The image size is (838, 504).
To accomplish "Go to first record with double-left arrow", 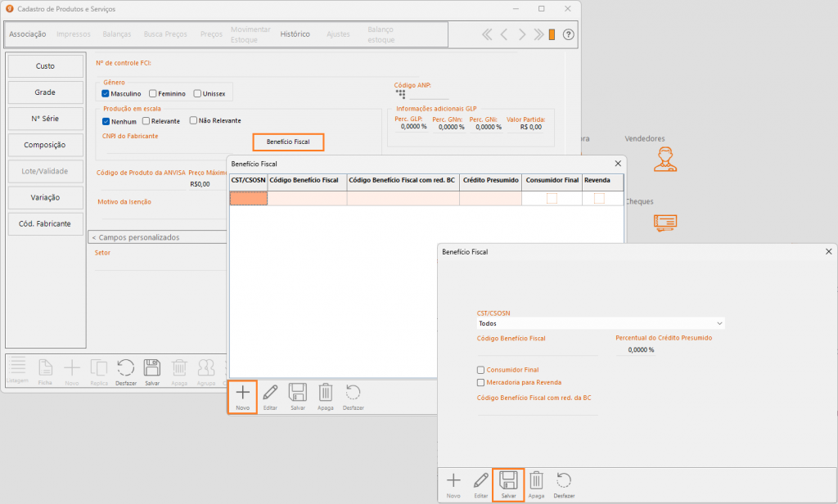I will (x=487, y=34).
